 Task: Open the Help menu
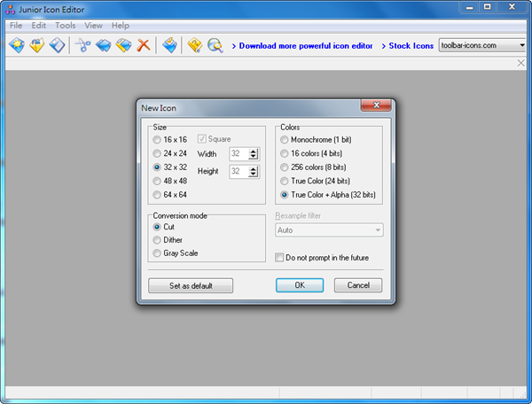point(120,26)
